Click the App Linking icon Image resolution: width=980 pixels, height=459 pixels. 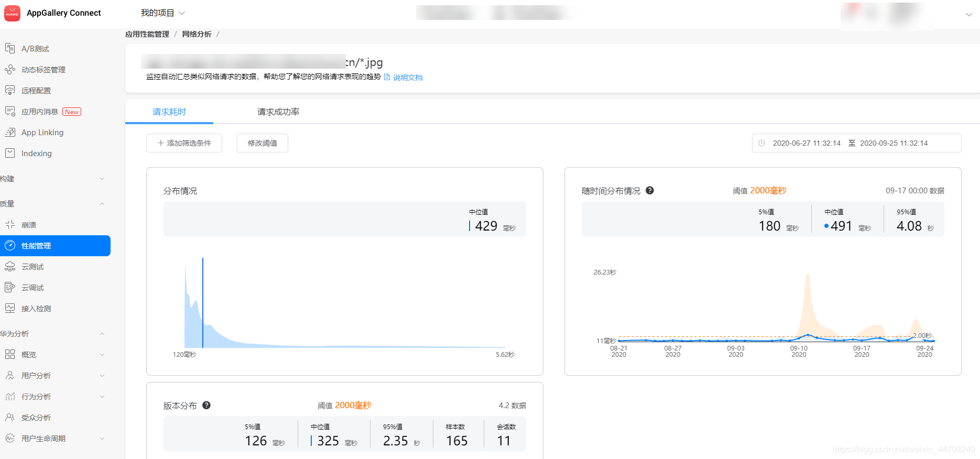pyautogui.click(x=10, y=132)
